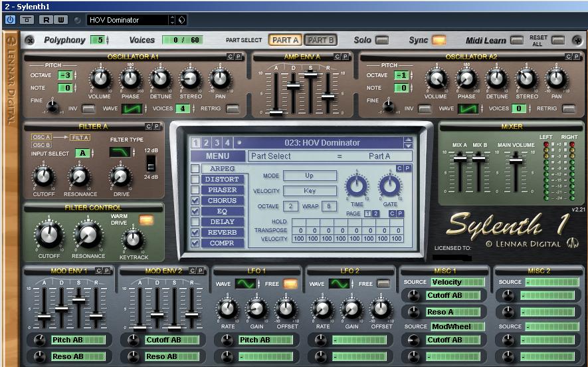Viewport: 588px width, 367px height.
Task: Click the paste P icon in Mod Env 1
Action: 106,271
